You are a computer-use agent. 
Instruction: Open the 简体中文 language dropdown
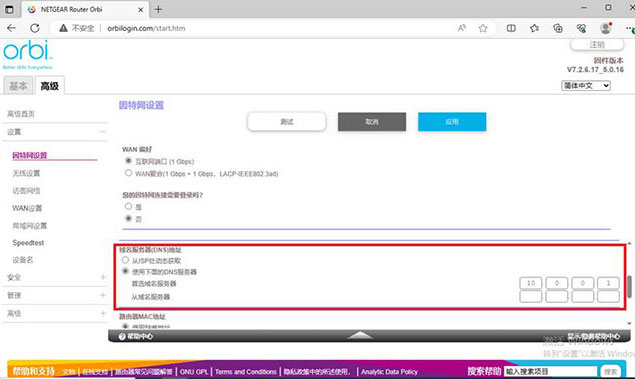pyautogui.click(x=586, y=85)
